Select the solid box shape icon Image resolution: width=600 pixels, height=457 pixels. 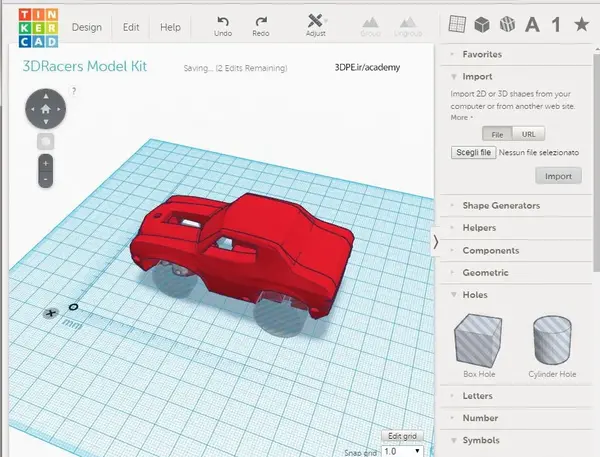pyautogui.click(x=482, y=24)
